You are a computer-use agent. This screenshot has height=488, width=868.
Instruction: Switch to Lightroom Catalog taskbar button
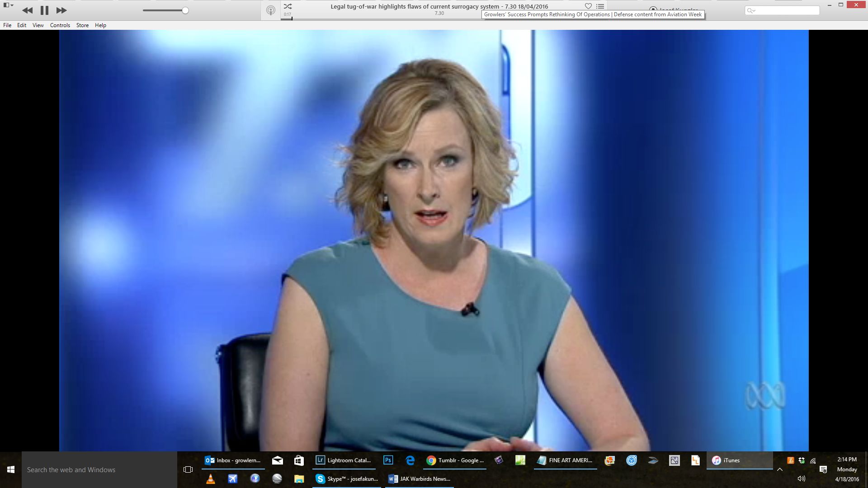click(344, 460)
